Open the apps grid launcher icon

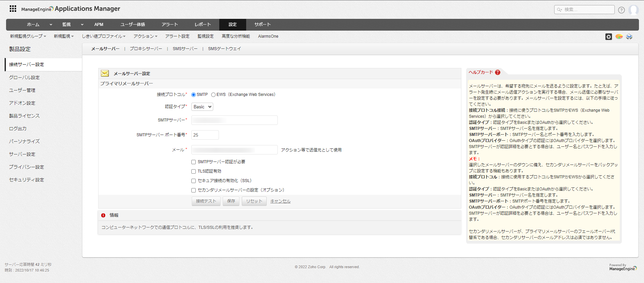tap(13, 9)
